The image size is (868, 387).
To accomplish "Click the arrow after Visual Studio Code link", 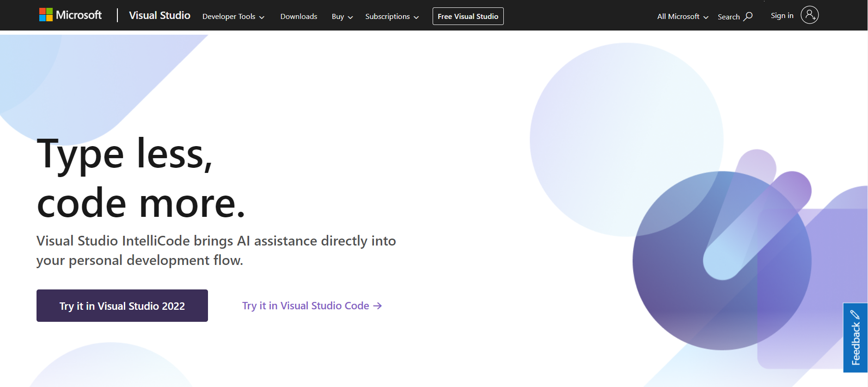I will tap(378, 306).
